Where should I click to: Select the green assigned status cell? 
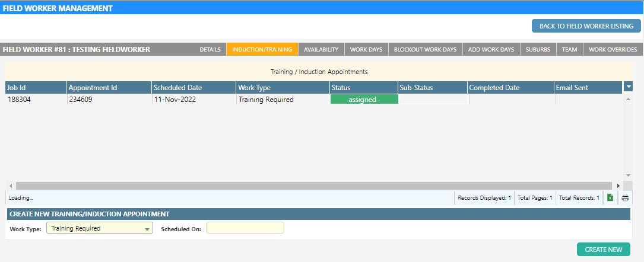[x=363, y=100]
